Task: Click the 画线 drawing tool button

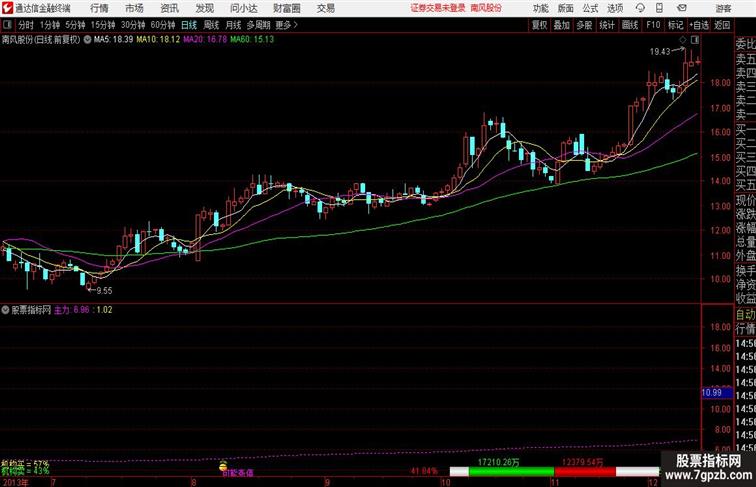Action: [x=630, y=25]
